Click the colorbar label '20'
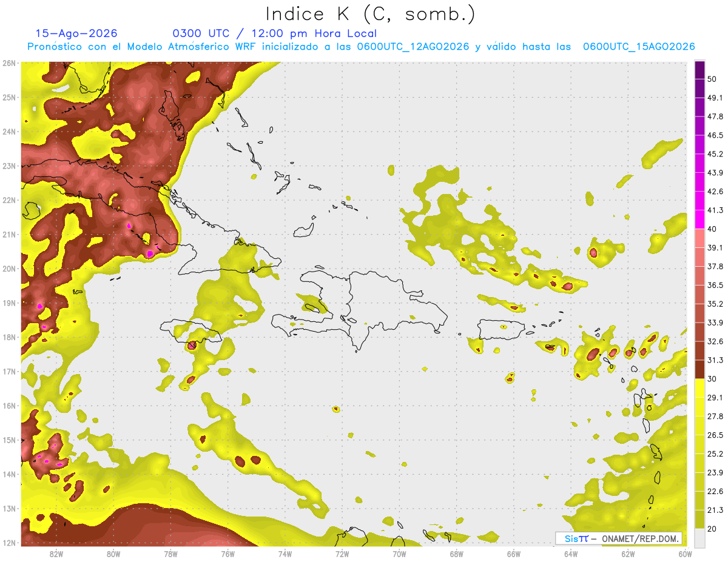The width and height of the screenshot is (728, 562). [712, 529]
